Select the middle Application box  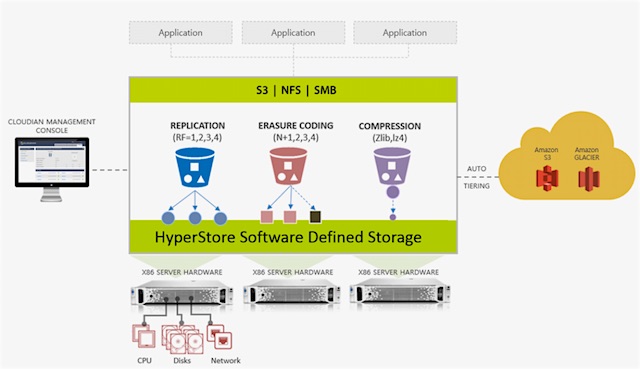293,33
